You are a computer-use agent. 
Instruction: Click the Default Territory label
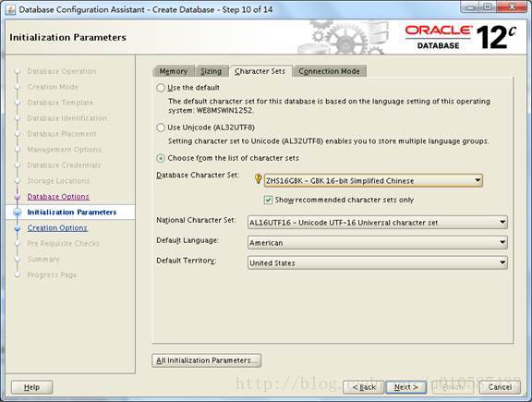[187, 261]
